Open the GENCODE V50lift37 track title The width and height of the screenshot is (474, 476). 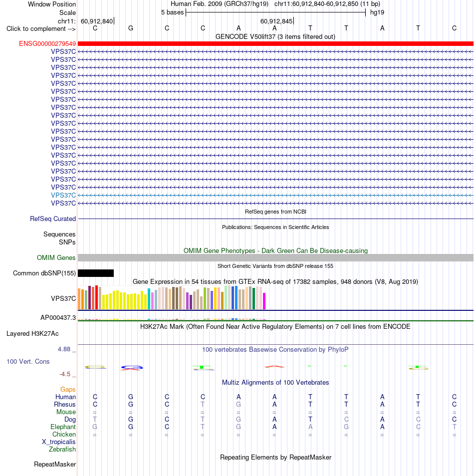(275, 37)
